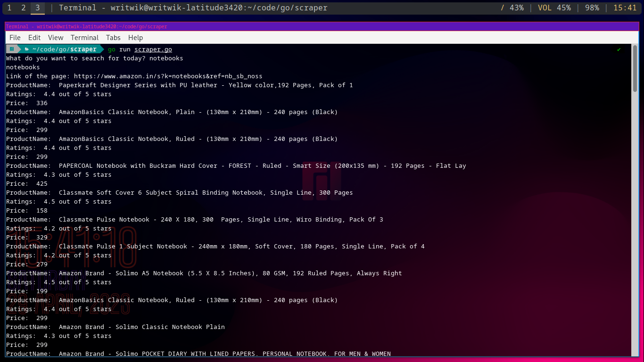Click the 98% battery indicator in the status bar
This screenshot has height=362, width=644.
(x=591, y=8)
